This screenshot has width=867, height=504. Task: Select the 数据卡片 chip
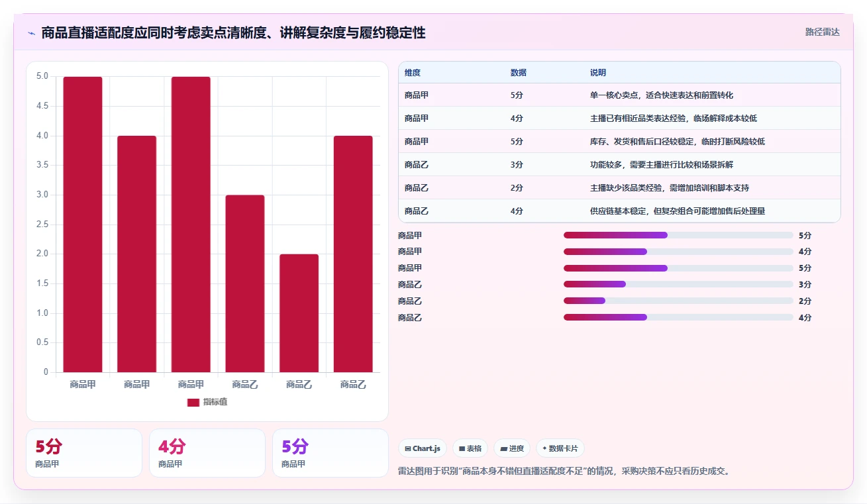tap(560, 448)
